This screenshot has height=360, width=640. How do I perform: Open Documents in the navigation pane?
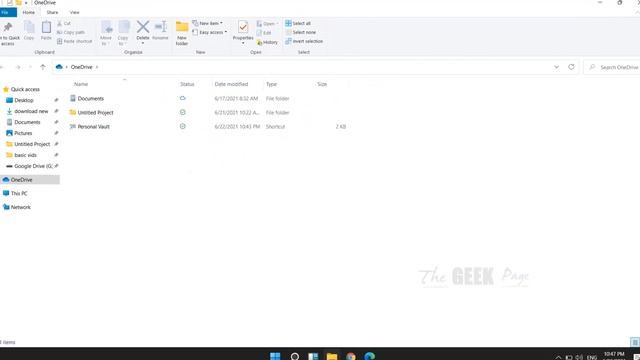point(27,122)
